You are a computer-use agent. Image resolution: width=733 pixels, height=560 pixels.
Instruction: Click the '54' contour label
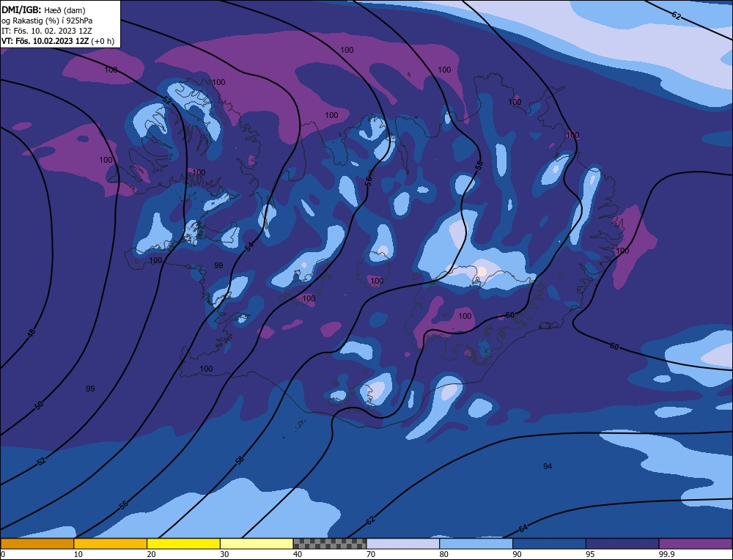click(249, 247)
